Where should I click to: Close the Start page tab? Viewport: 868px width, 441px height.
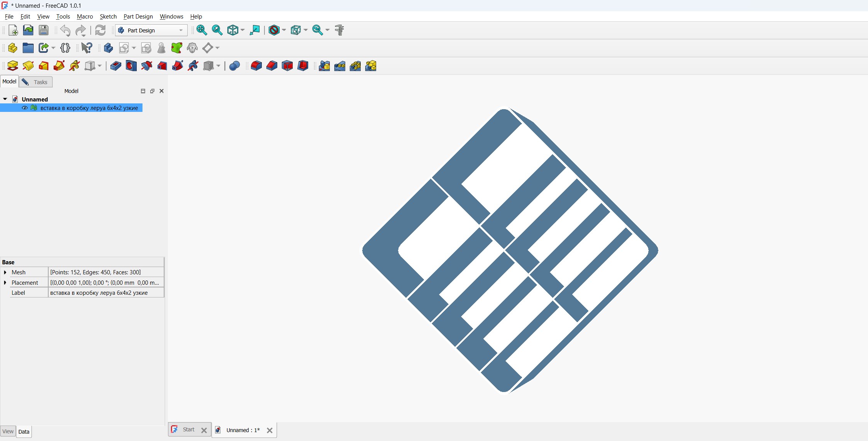point(204,430)
